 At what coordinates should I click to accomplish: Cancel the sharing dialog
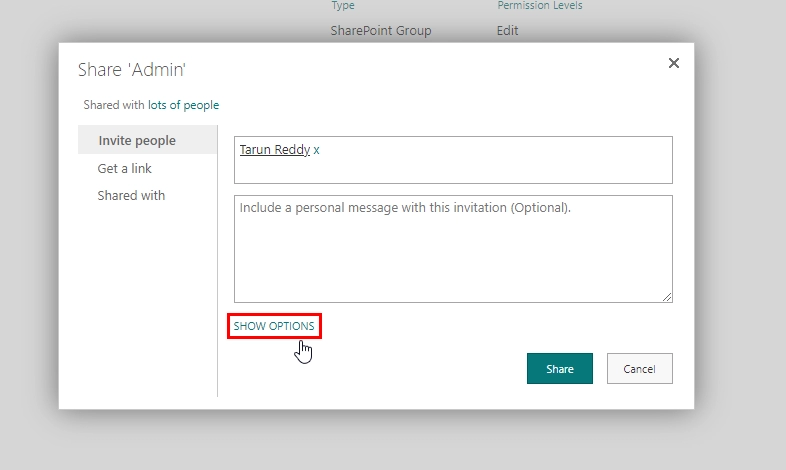tap(640, 369)
